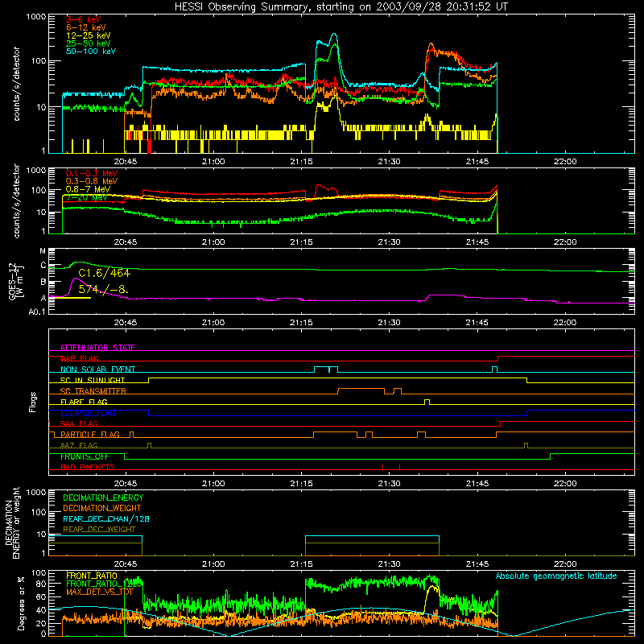Screen dimensions: 644x644
Task: Click the NON_SOLAR_EVENT flag label
Action: 97,369
